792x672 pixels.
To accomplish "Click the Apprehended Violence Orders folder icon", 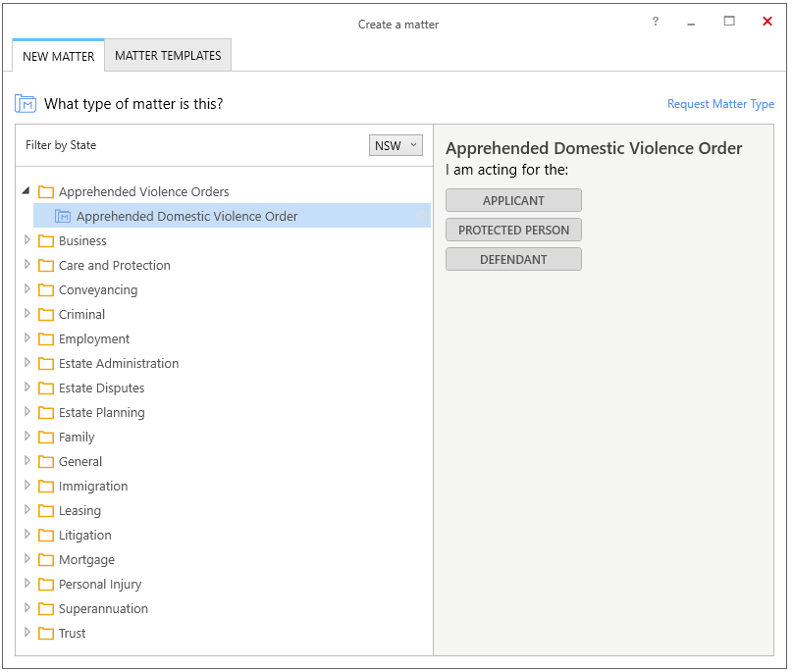I will 46,192.
